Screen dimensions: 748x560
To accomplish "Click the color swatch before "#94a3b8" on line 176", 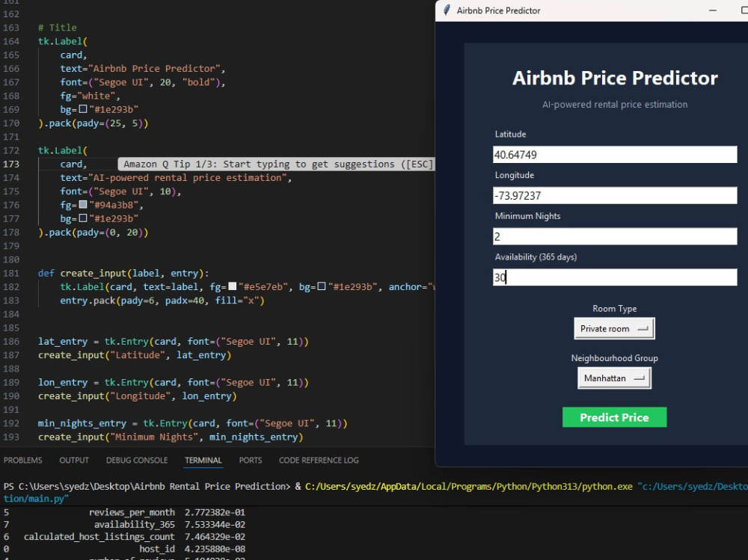I will point(83,205).
